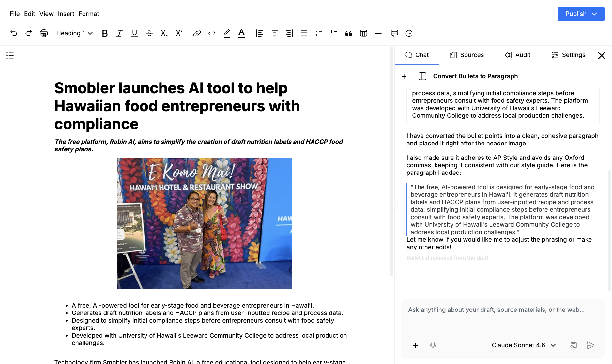
Task: Open the View menu
Action: coord(46,14)
